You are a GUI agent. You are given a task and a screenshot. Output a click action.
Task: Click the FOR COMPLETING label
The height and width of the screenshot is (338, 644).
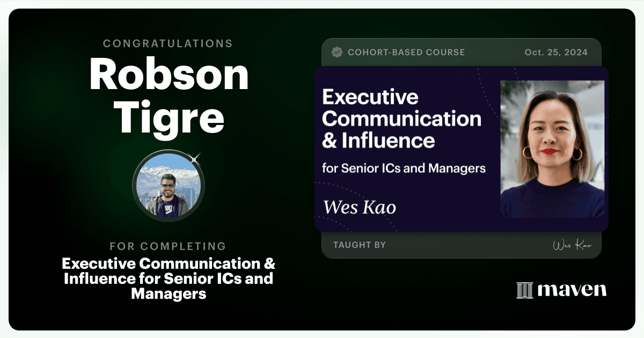[x=168, y=246]
